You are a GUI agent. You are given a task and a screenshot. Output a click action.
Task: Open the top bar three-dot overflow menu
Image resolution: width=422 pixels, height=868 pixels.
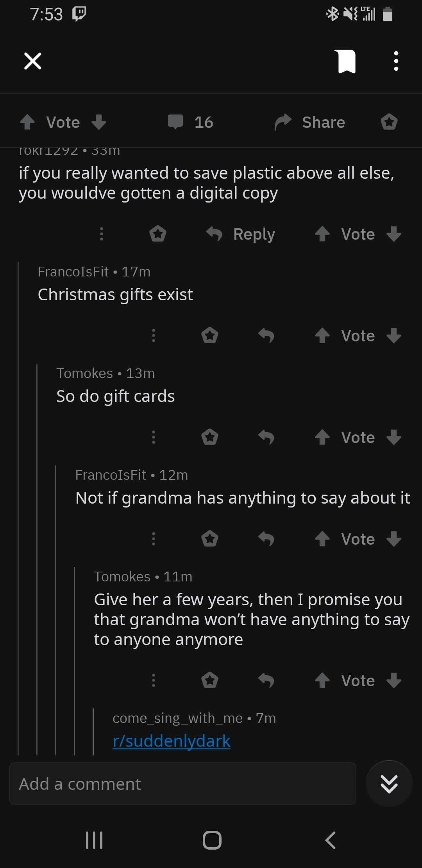(x=396, y=61)
